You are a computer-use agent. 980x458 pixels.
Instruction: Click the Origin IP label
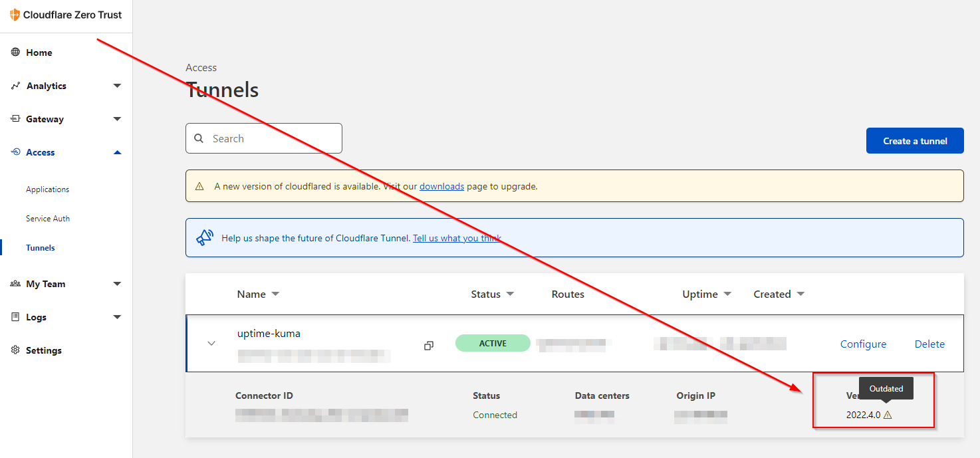click(695, 396)
